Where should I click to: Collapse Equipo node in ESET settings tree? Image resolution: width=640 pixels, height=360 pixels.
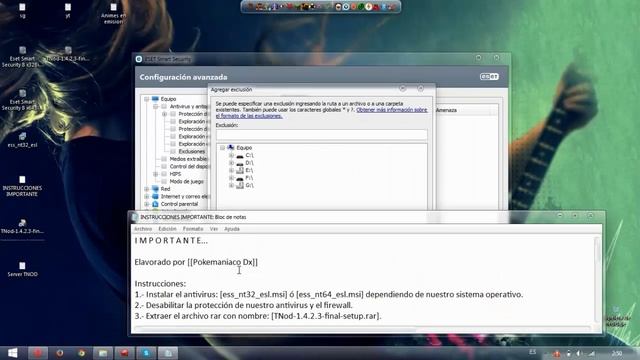click(x=147, y=99)
